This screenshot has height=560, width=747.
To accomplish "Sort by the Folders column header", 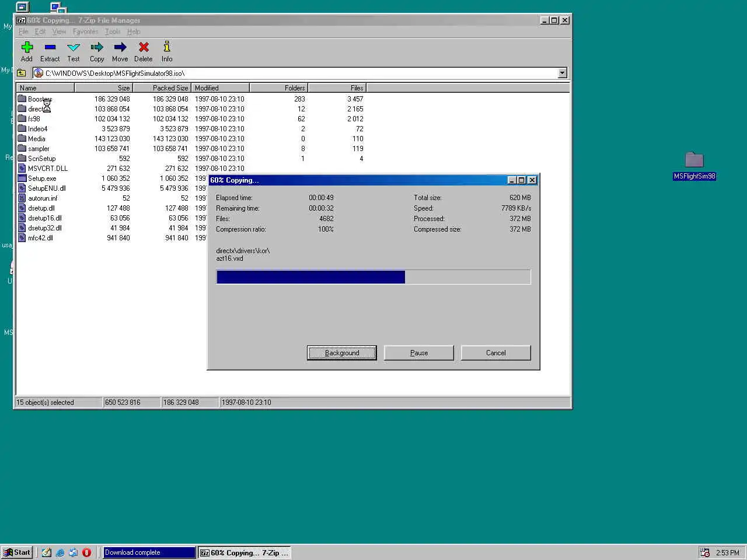I will point(279,88).
